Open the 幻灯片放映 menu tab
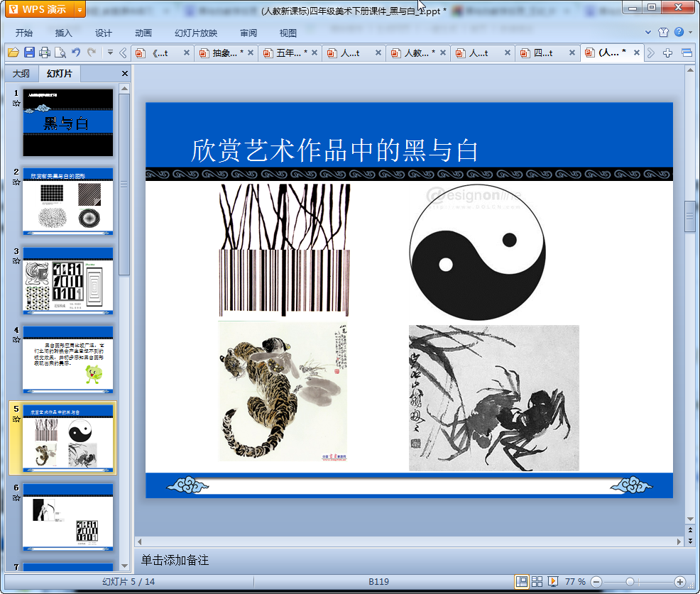Viewport: 700px width, 594px height. click(196, 33)
